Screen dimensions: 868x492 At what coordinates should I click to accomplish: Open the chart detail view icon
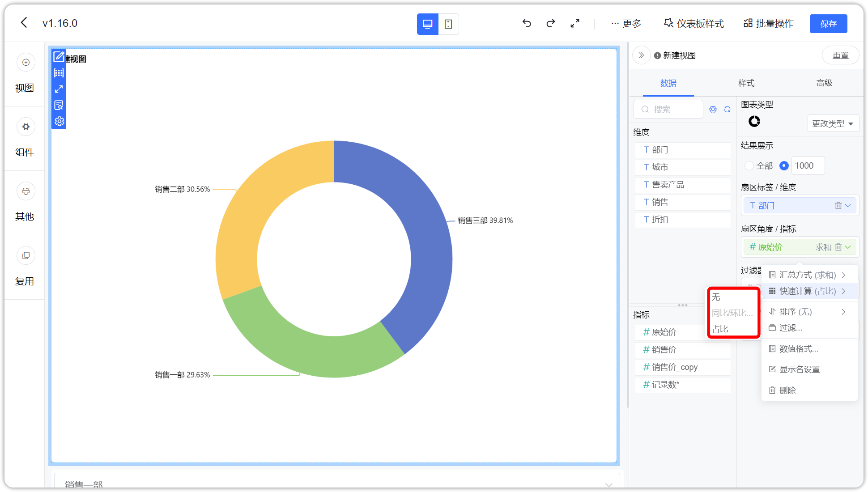[x=59, y=105]
